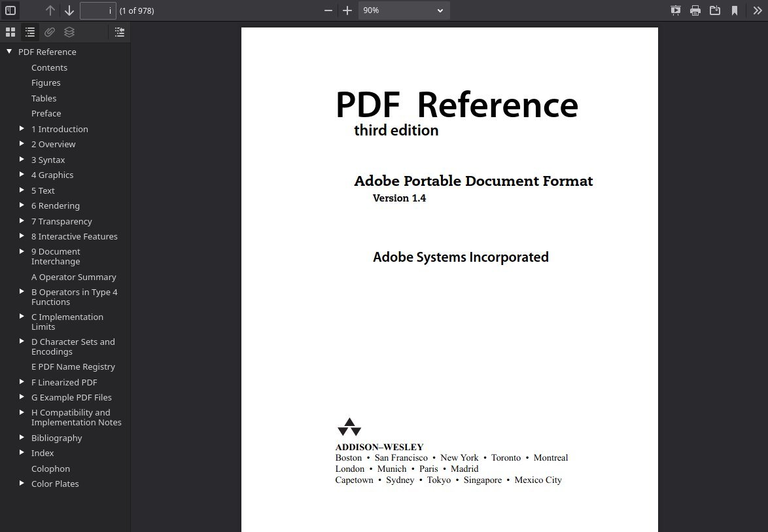
Task: Expand C Implementation Limits appendix
Action: (22, 317)
